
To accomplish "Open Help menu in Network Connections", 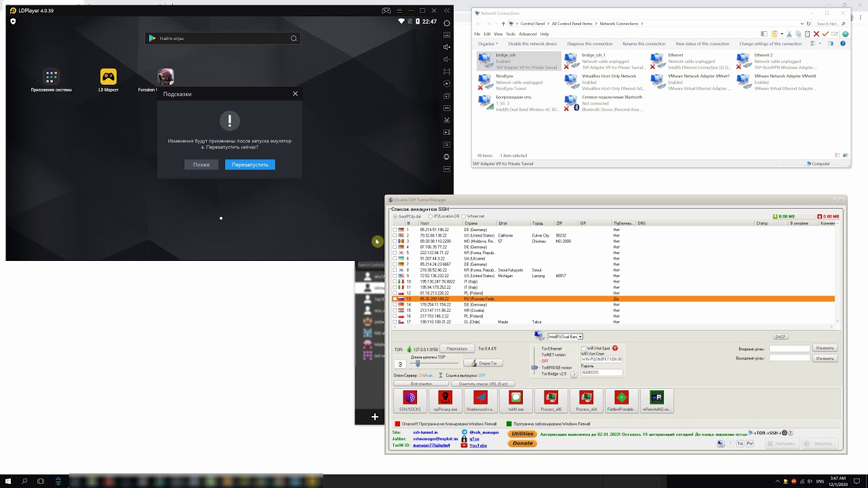I will 545,34.
